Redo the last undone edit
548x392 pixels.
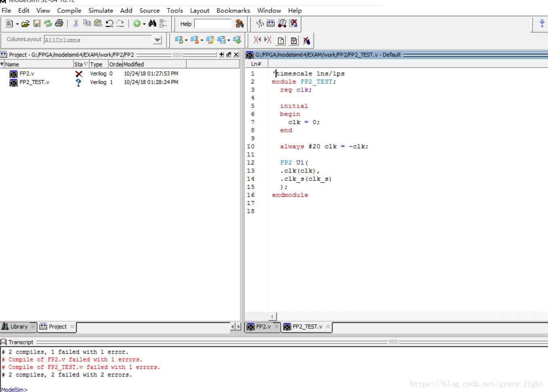[x=120, y=23]
